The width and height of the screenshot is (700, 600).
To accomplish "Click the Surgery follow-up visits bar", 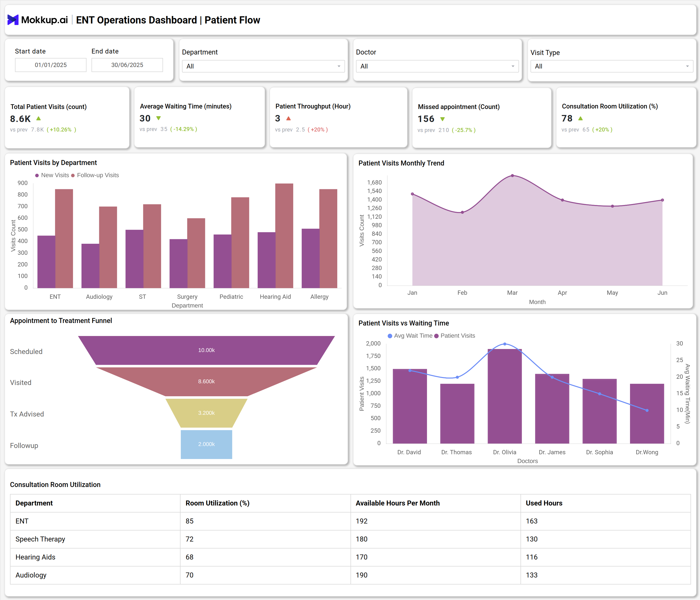I will (x=196, y=253).
